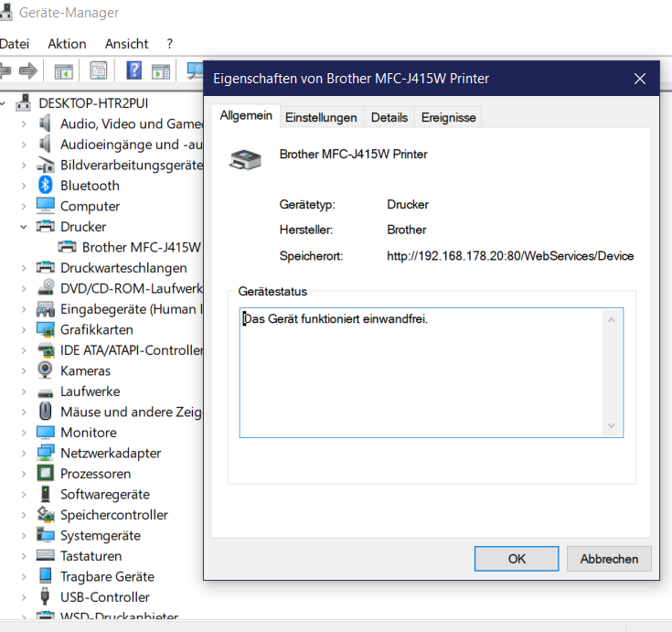Screen dimensions: 672x632
Task: Click the Grafikkarten icon
Action: click(x=46, y=329)
